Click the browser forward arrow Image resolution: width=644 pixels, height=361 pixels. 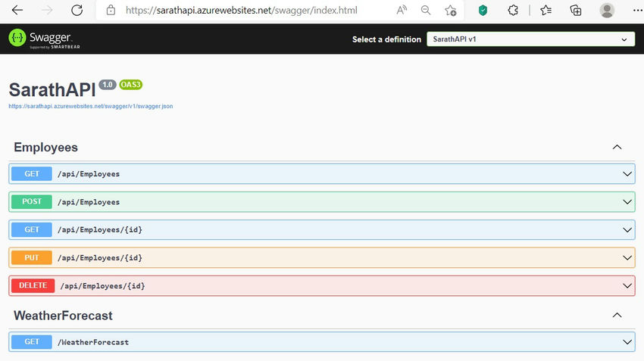[x=47, y=11]
